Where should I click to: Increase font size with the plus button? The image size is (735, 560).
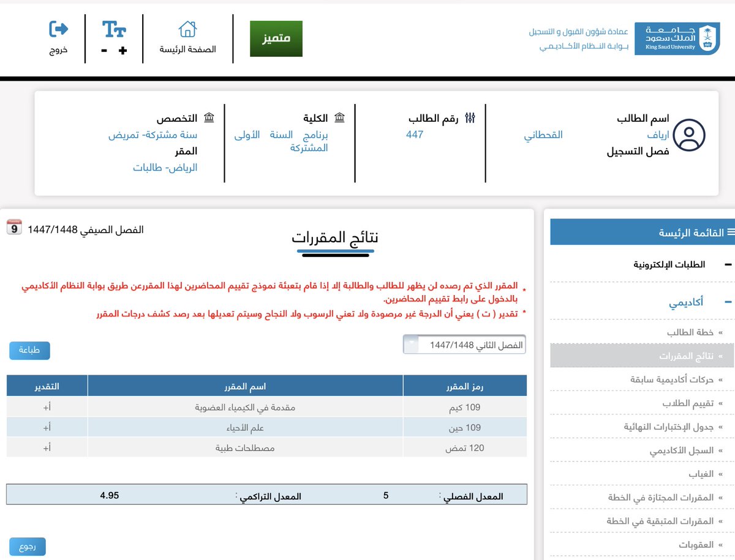point(123,51)
